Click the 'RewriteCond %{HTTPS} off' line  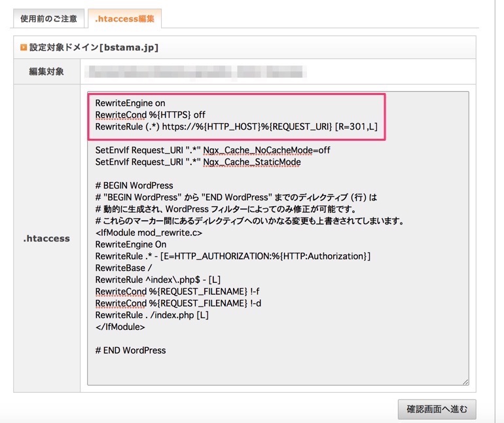150,115
